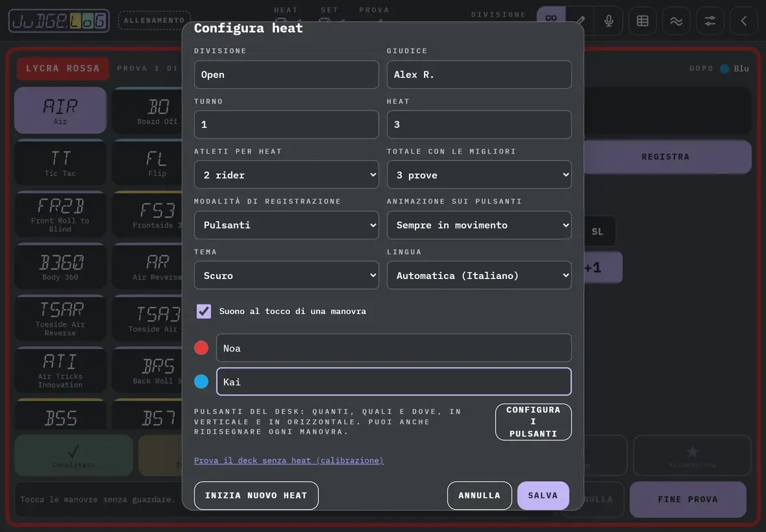Click the Lycra Rossa label

tap(62, 68)
